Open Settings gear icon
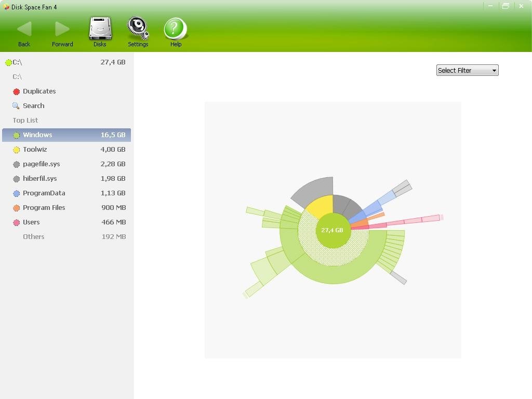Screen dimensions: 532x399 (x=138, y=28)
